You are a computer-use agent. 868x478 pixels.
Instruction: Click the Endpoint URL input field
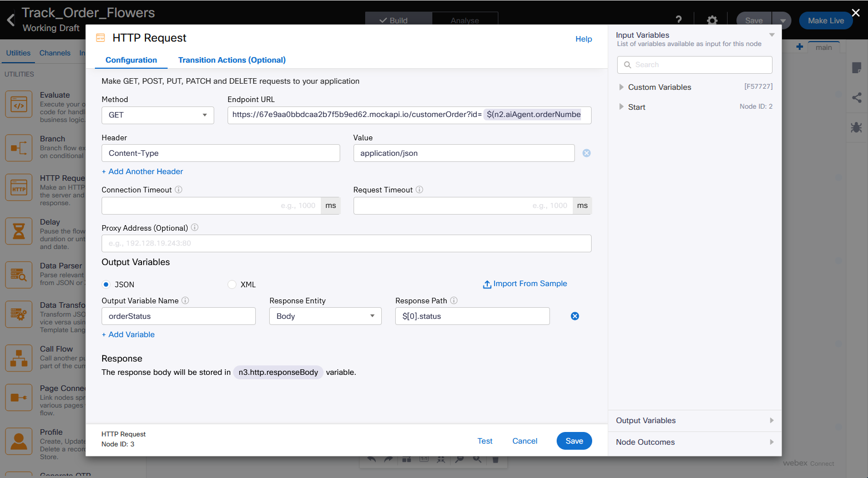(355, 115)
